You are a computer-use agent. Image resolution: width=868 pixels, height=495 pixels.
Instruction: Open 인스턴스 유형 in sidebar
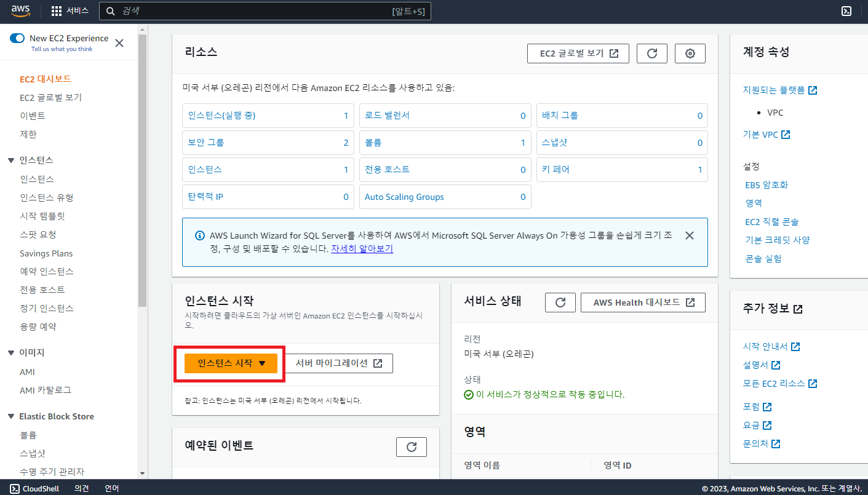[47, 198]
